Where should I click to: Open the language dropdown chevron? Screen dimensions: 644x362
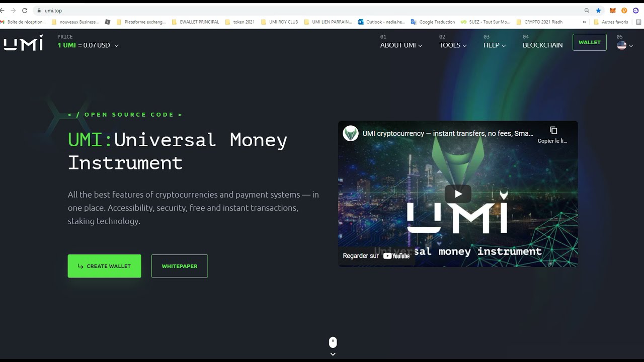coord(631,46)
